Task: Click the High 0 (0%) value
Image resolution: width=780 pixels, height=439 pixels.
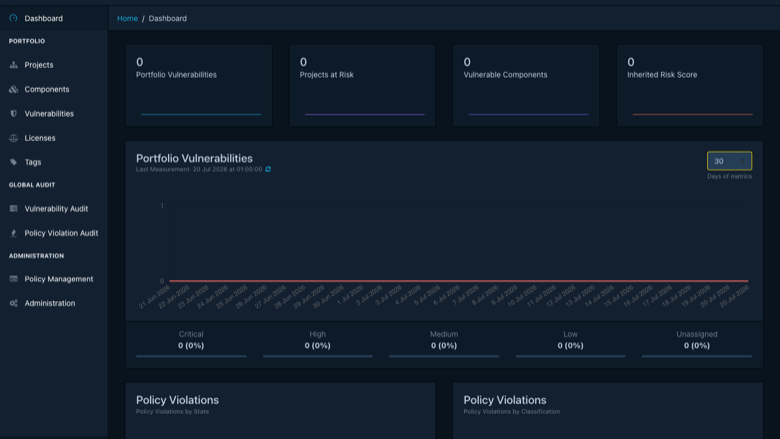Action: click(x=317, y=346)
